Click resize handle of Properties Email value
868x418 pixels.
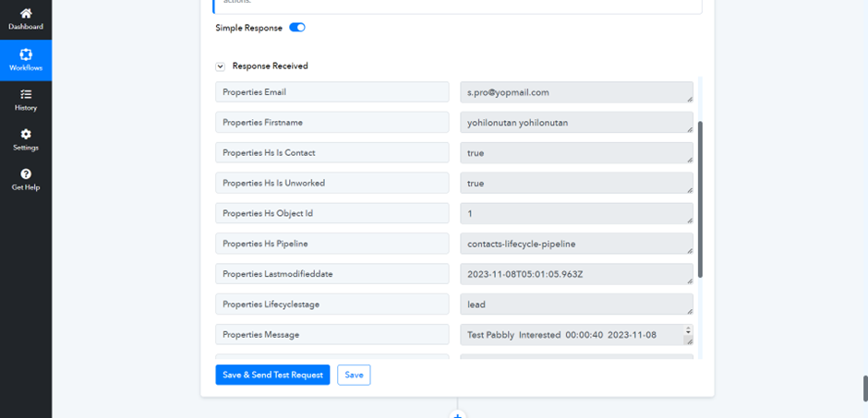(x=689, y=99)
